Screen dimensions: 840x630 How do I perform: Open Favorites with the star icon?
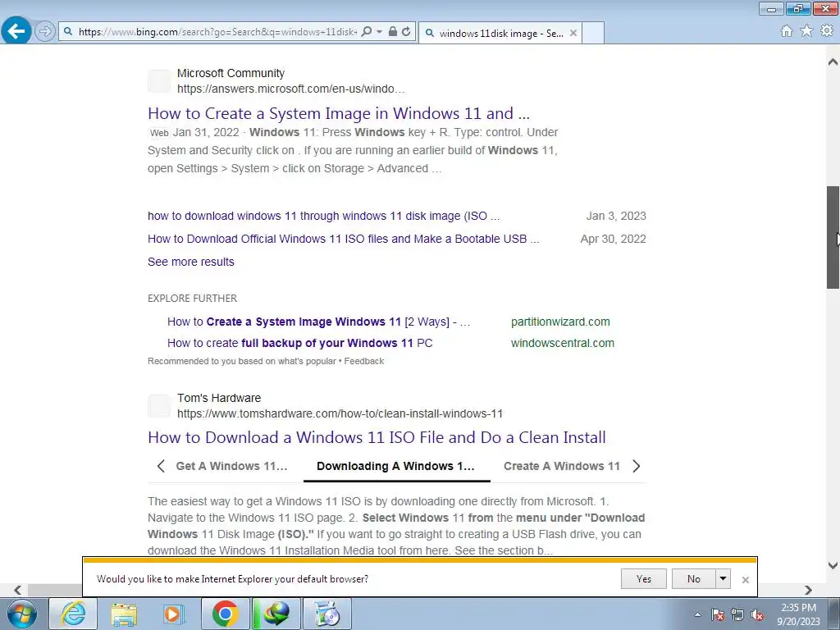click(806, 31)
